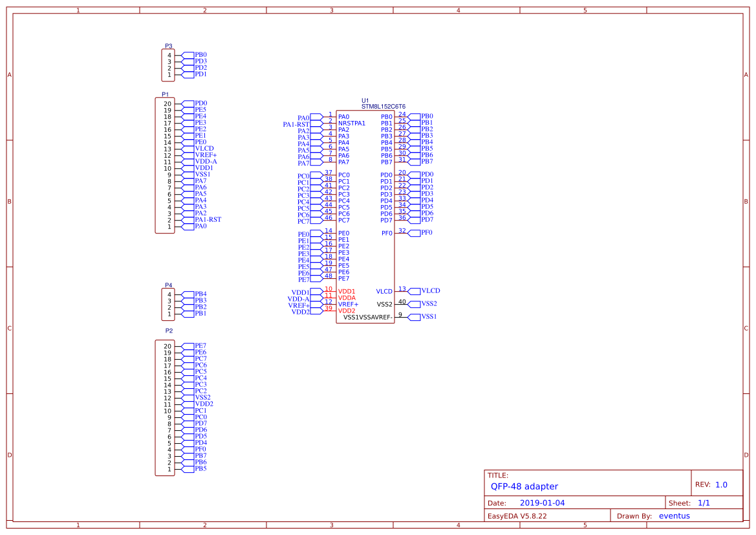This screenshot has width=756, height=535.
Task: Select pin 48 PE7 connection on U1
Action: coord(329,276)
